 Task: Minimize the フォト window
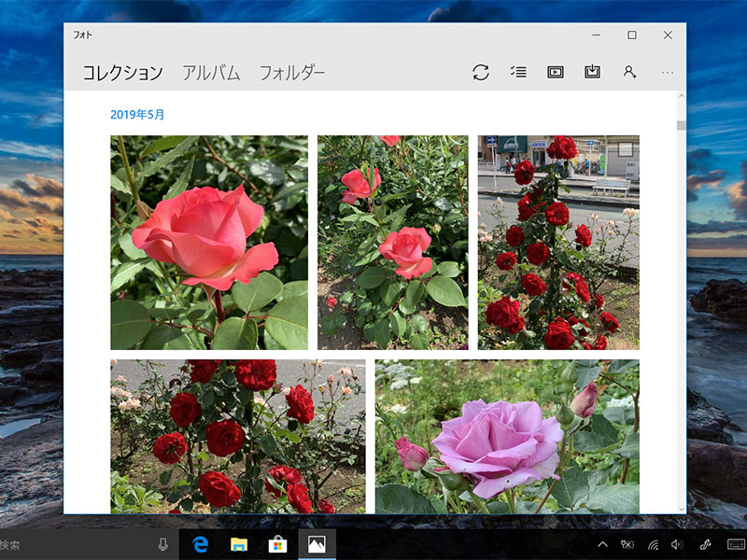click(x=596, y=35)
